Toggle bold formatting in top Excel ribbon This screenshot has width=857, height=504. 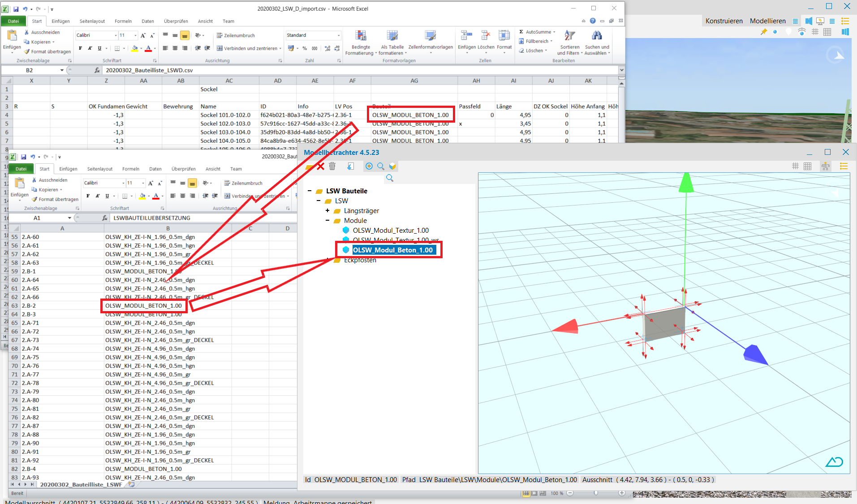[80, 48]
